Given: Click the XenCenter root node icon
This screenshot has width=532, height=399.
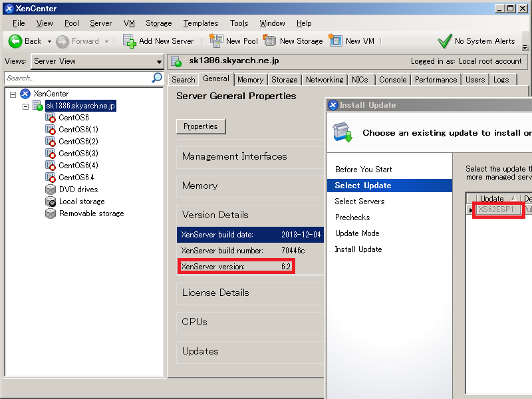Looking at the screenshot, I should point(25,94).
